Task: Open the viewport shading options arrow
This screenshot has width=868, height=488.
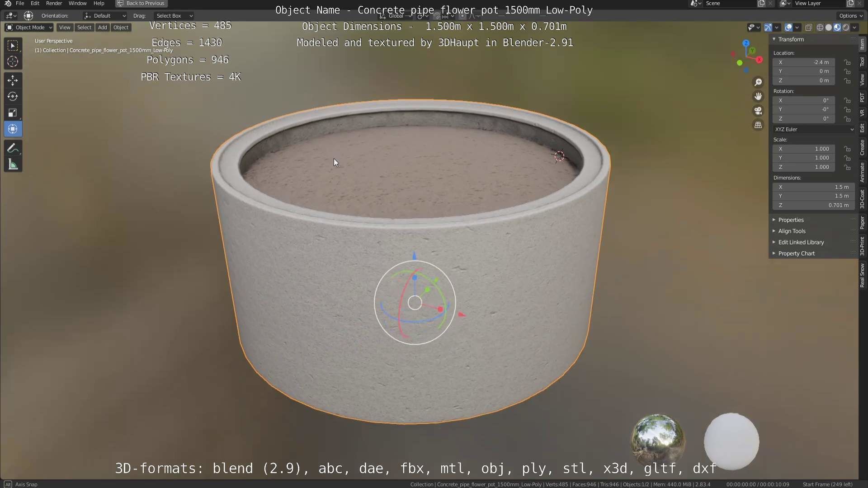Action: [x=854, y=28]
